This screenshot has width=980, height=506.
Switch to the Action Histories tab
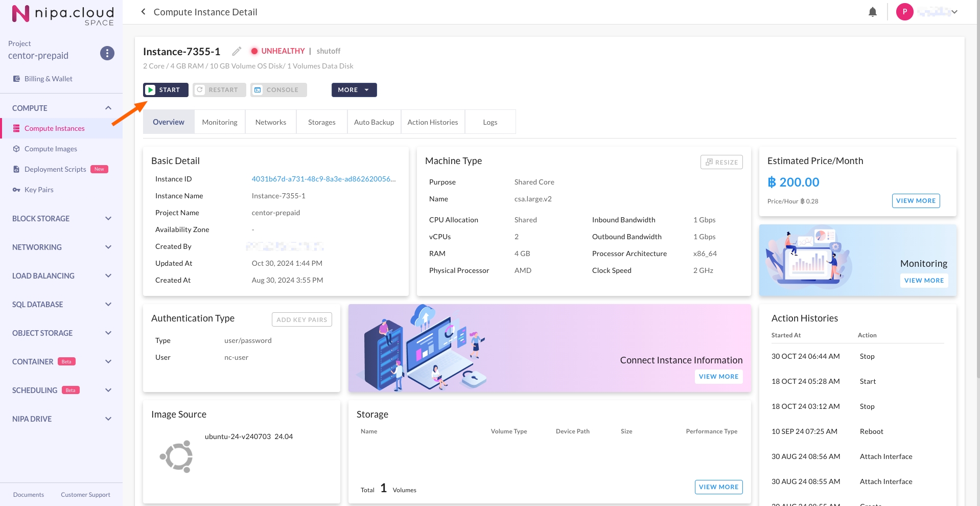[432, 122]
